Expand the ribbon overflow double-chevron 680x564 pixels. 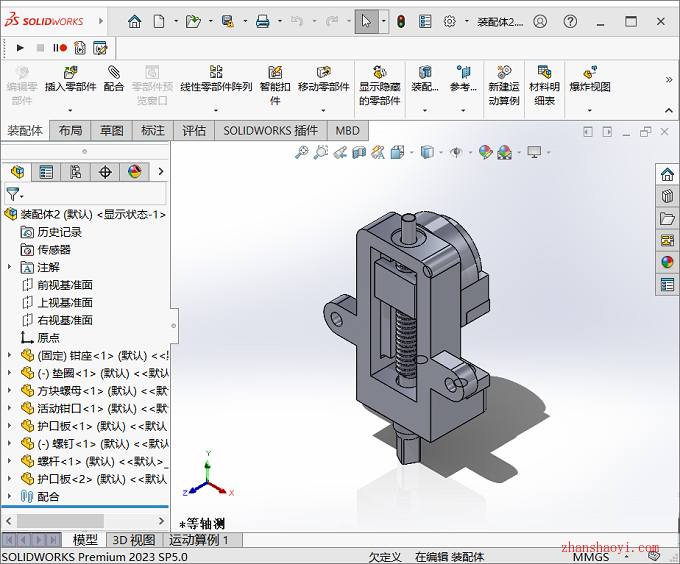[x=669, y=80]
